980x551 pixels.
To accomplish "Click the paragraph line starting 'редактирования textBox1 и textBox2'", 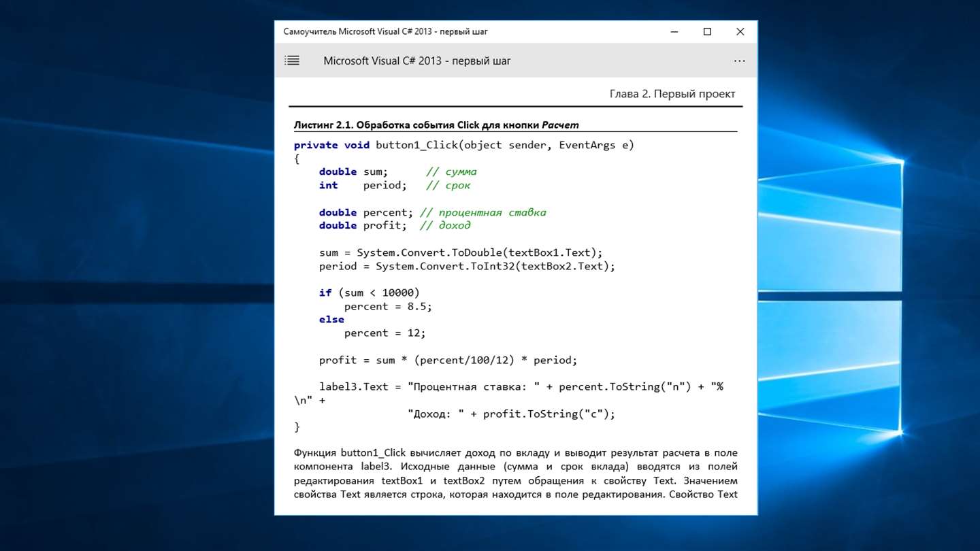I will point(516,480).
